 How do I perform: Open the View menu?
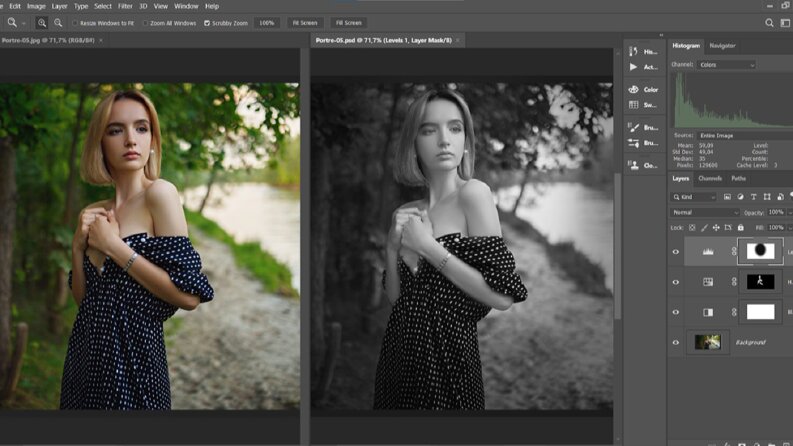click(x=160, y=6)
